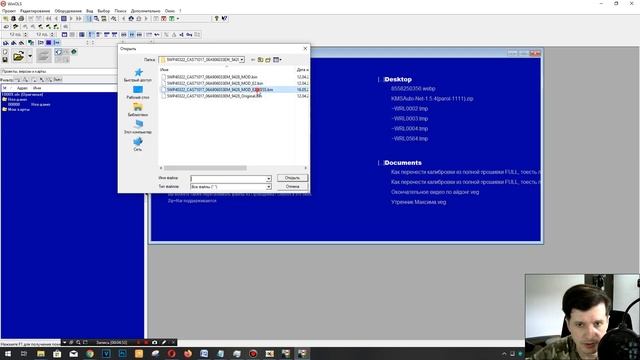This screenshot has height=360, width=640.
Task: Open the Окончательное видео по айдоку veg link
Action: pos(435,192)
